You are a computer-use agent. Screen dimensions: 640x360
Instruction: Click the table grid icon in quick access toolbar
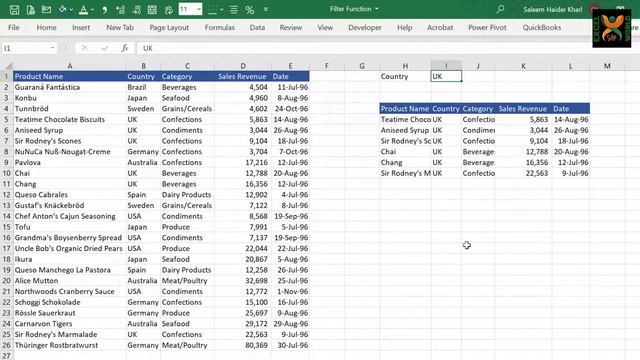152,9
